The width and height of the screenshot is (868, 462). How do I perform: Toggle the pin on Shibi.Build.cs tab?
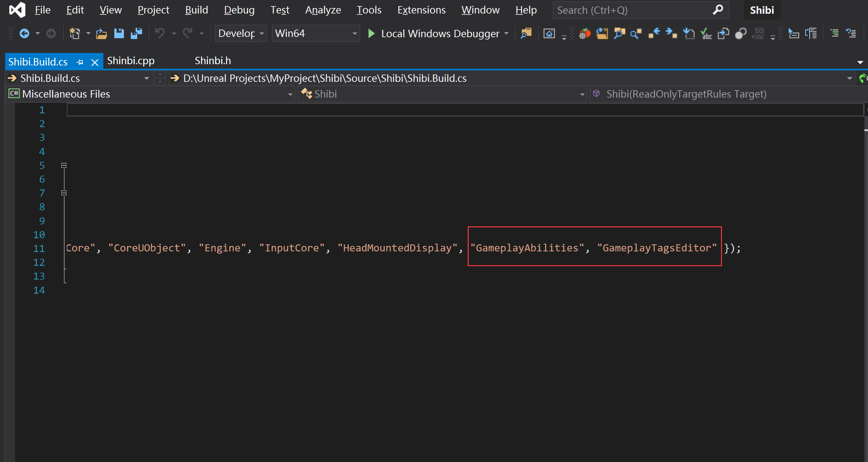pyautogui.click(x=80, y=62)
